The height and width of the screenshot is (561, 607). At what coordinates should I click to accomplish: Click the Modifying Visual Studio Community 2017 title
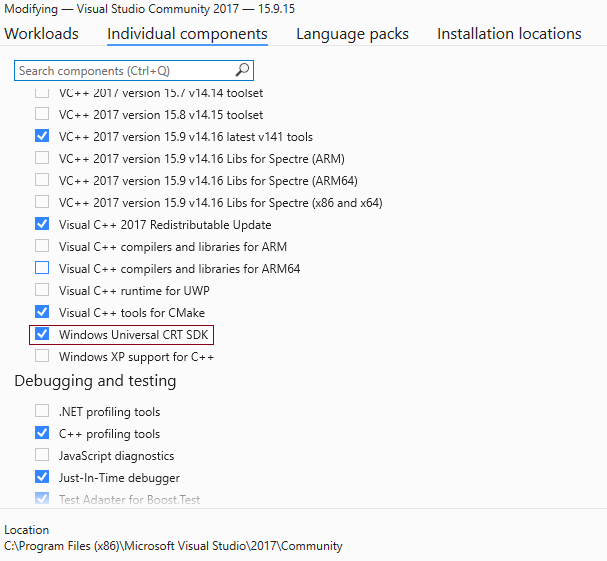coord(149,9)
